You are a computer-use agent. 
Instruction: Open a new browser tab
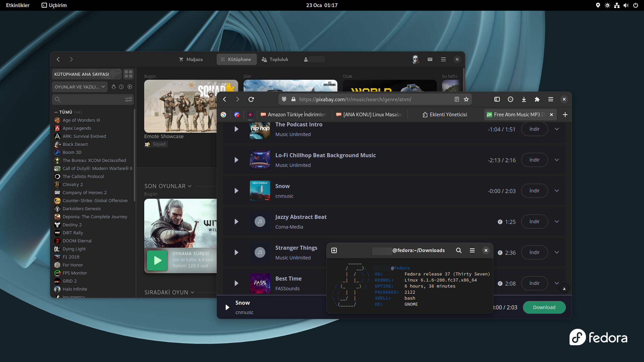point(565,115)
